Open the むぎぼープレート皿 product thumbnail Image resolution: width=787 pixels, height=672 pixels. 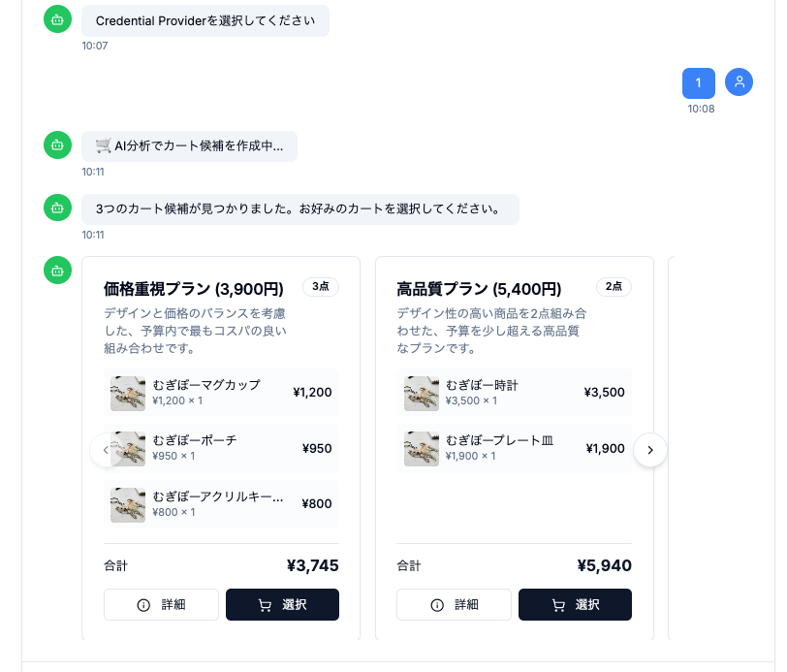[422, 449]
